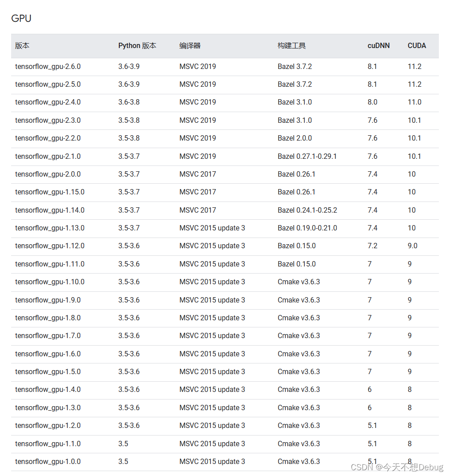
Task: Click the cuDNN column header
Action: coord(378,45)
